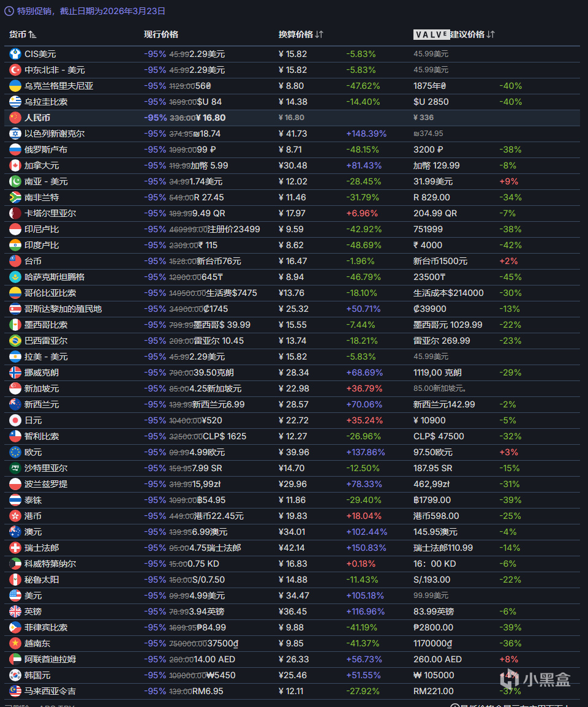Click the Switzerland flag for 瑞士法郎
This screenshot has height=707, width=588.
coord(15,548)
